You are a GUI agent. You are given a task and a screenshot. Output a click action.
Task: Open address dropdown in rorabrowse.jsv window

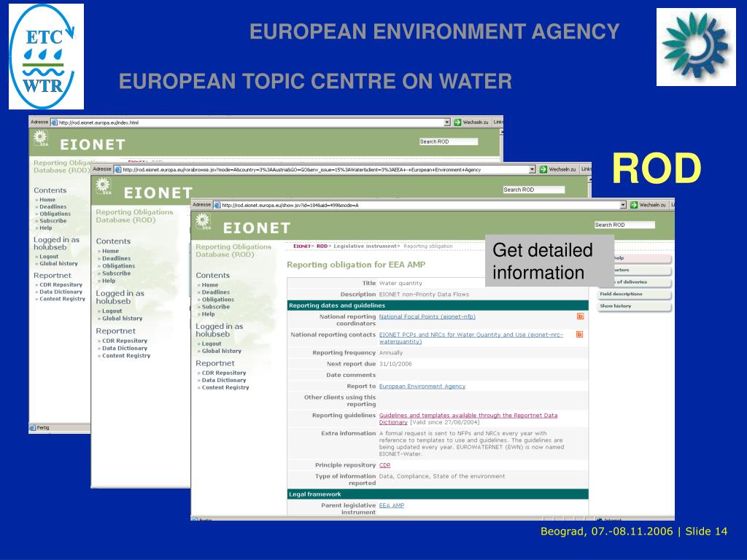point(533,169)
